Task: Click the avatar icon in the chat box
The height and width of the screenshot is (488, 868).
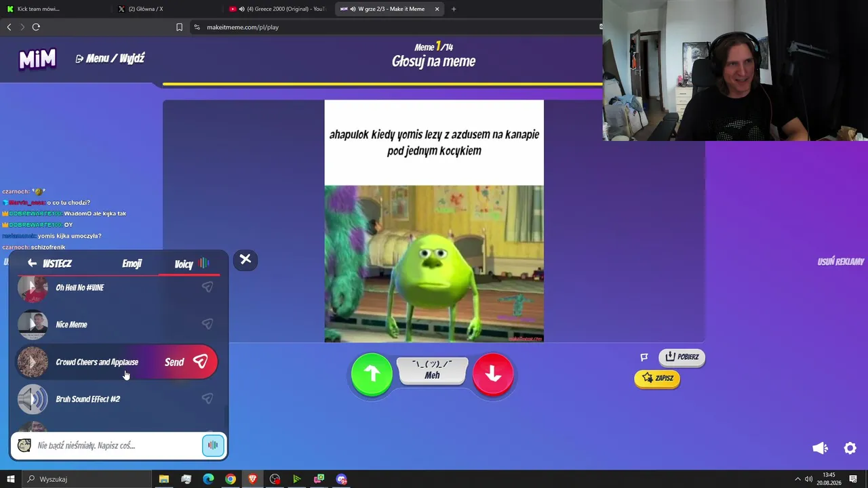Action: click(24, 445)
